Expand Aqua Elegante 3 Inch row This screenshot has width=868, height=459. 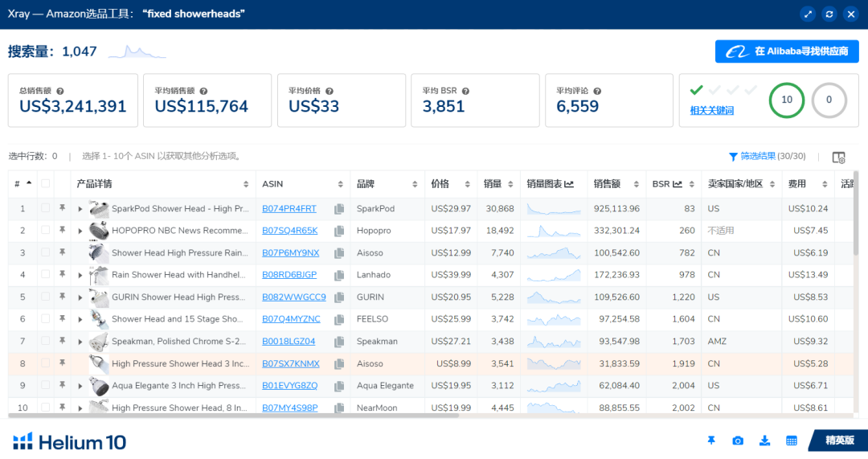click(x=80, y=387)
